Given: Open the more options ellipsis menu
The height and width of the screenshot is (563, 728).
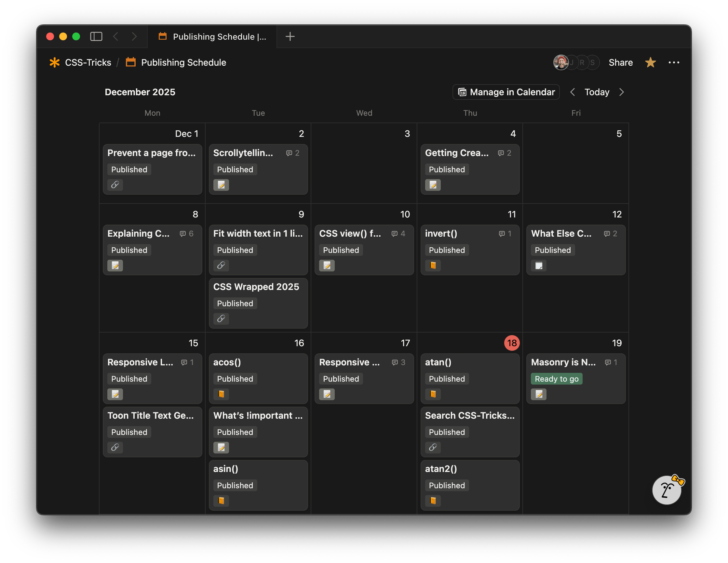Looking at the screenshot, I should pos(674,62).
